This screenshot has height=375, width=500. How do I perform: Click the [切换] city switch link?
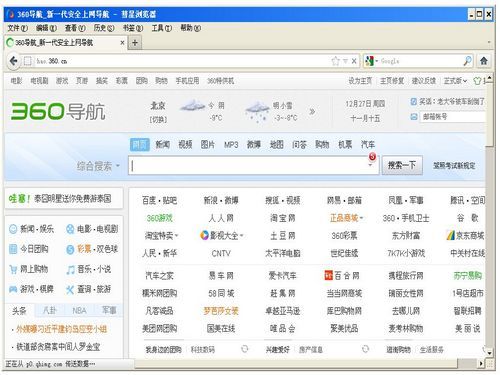point(158,119)
